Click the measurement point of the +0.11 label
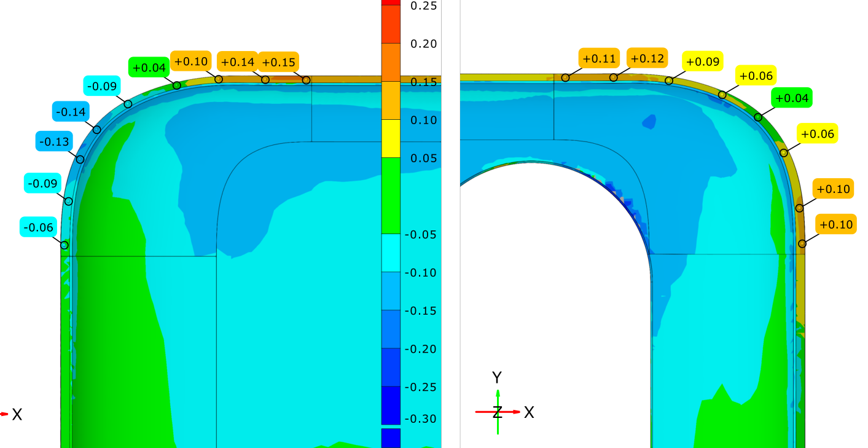 tap(565, 77)
